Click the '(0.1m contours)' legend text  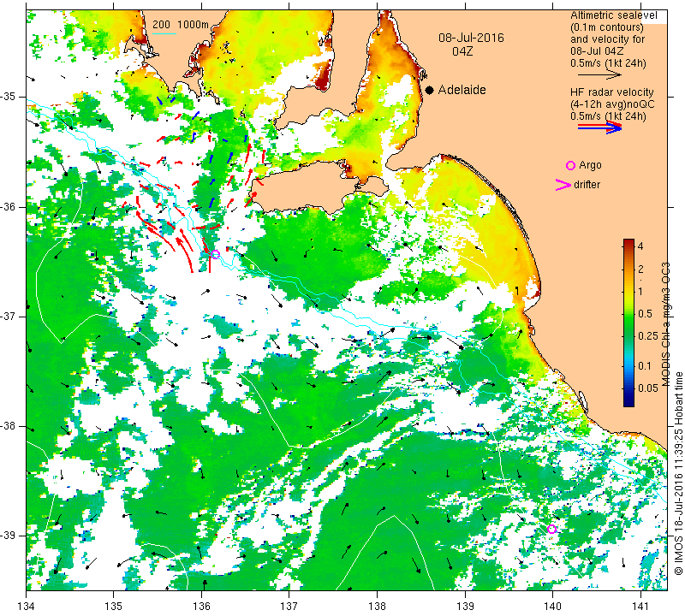(607, 27)
